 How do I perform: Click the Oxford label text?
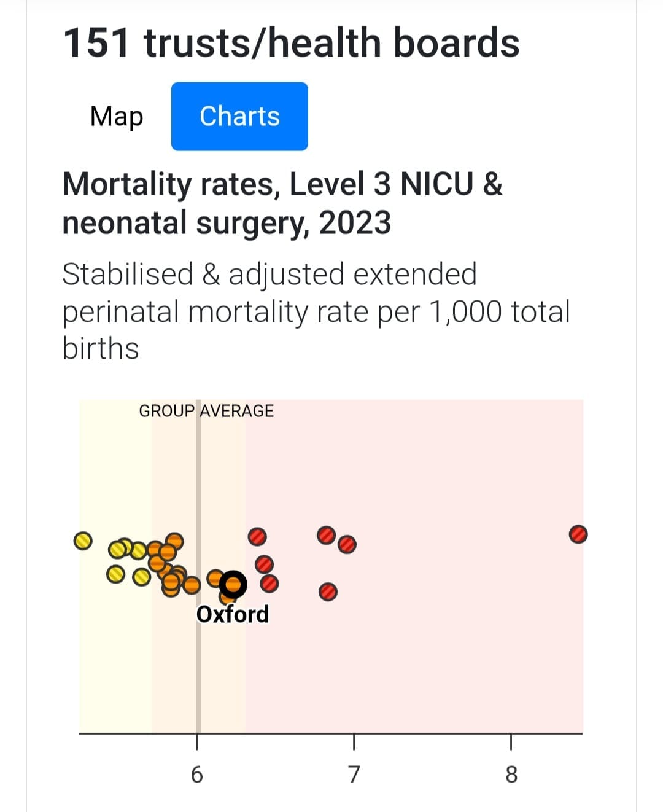[x=233, y=614]
